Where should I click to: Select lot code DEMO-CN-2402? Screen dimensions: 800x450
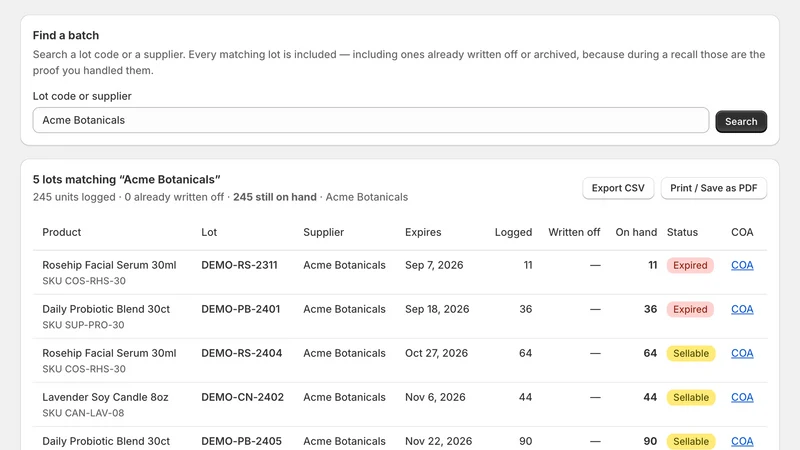(x=242, y=397)
